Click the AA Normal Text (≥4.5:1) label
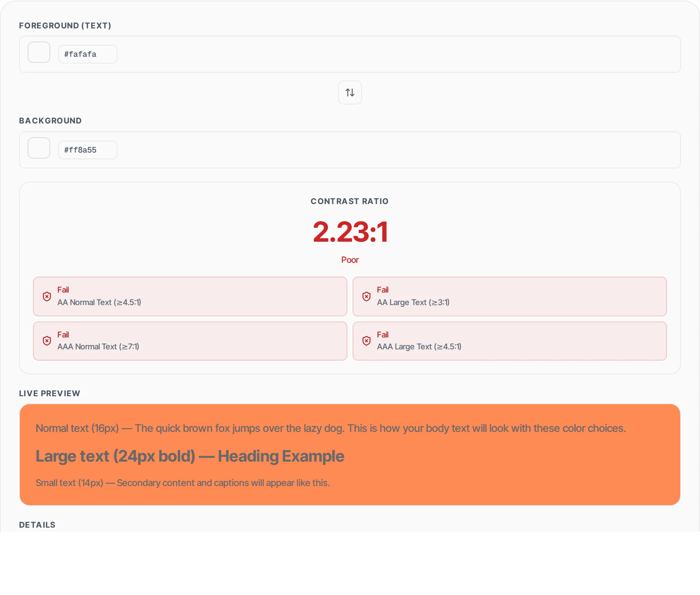The image size is (700, 595). [99, 302]
